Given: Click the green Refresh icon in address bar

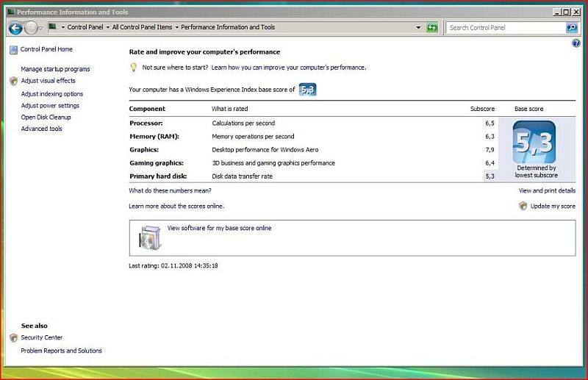Looking at the screenshot, I should [432, 27].
